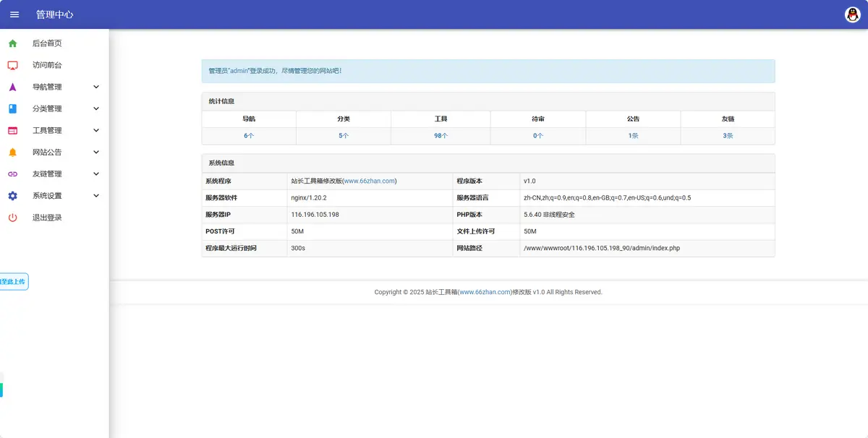Click the purple chain-link icon for 友链管理

(x=12, y=173)
